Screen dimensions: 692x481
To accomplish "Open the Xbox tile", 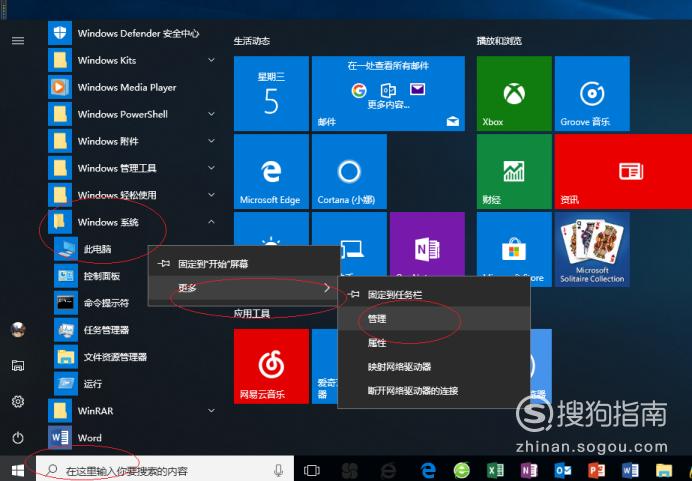I will click(514, 94).
